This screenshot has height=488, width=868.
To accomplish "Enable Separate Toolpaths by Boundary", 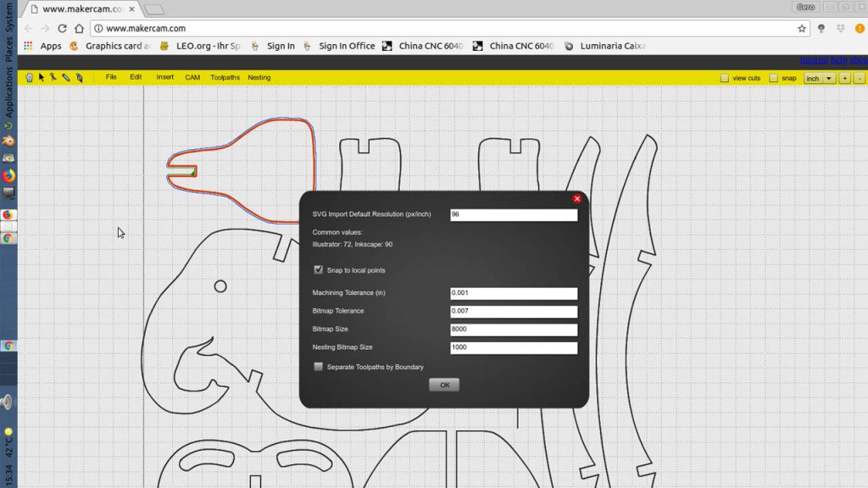I will click(x=319, y=366).
